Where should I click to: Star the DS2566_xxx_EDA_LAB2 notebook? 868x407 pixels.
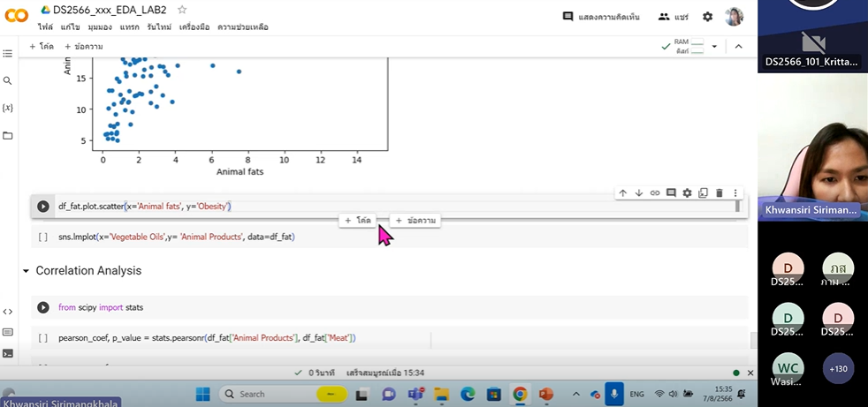[x=182, y=10]
